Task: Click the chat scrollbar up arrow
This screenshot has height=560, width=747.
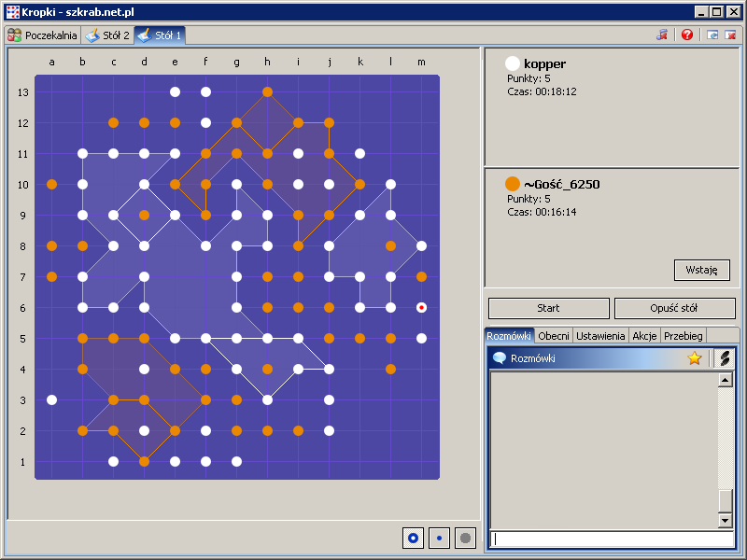Action: click(x=726, y=380)
